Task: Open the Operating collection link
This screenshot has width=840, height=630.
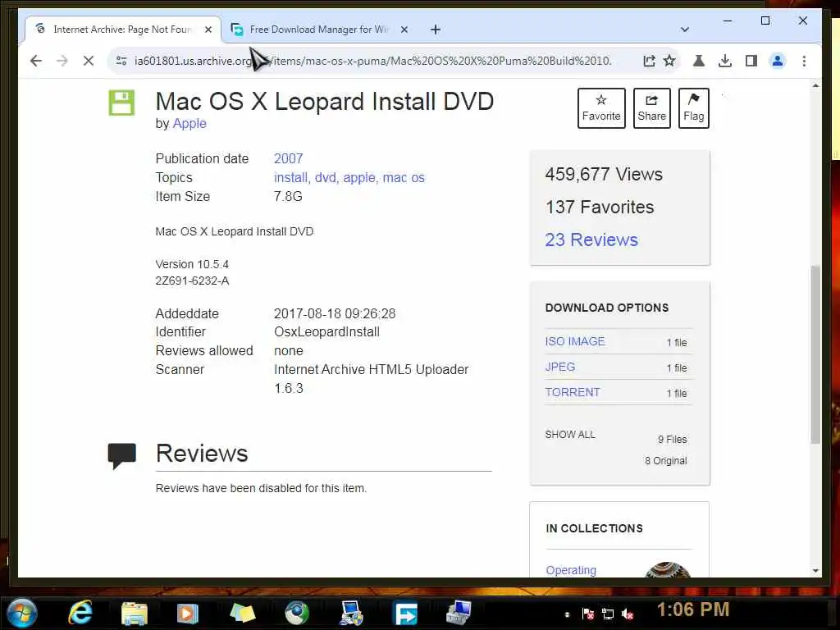Action: (571, 570)
